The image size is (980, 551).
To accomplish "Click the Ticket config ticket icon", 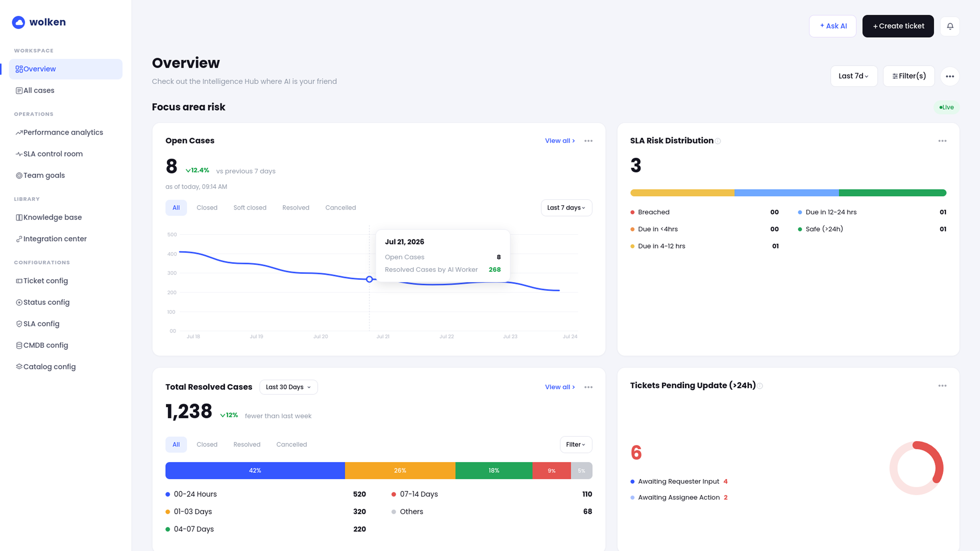I will [19, 281].
